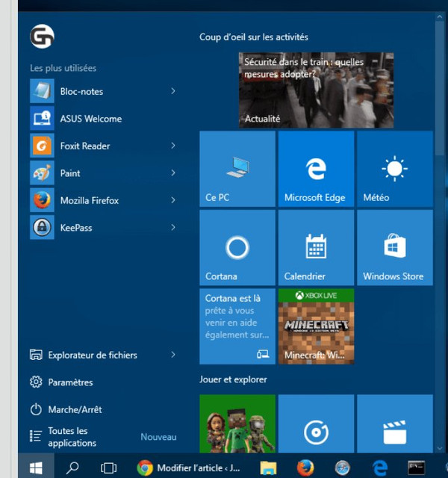
Task: Click the 'Jouer et explorer' group header
Action: coord(233,379)
